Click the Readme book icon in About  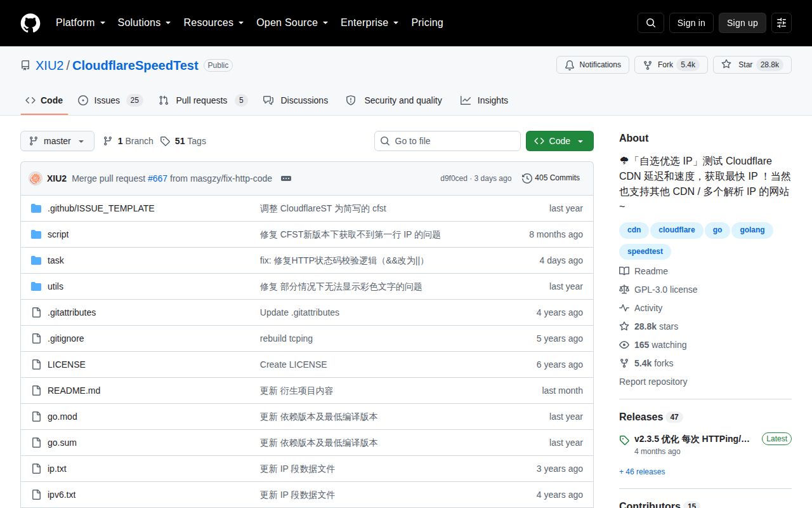[624, 271]
